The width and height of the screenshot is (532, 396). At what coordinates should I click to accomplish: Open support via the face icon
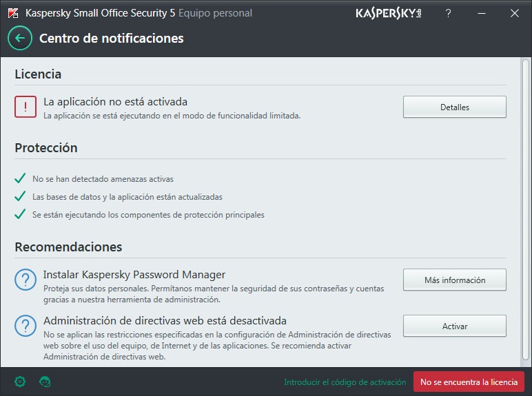45,381
